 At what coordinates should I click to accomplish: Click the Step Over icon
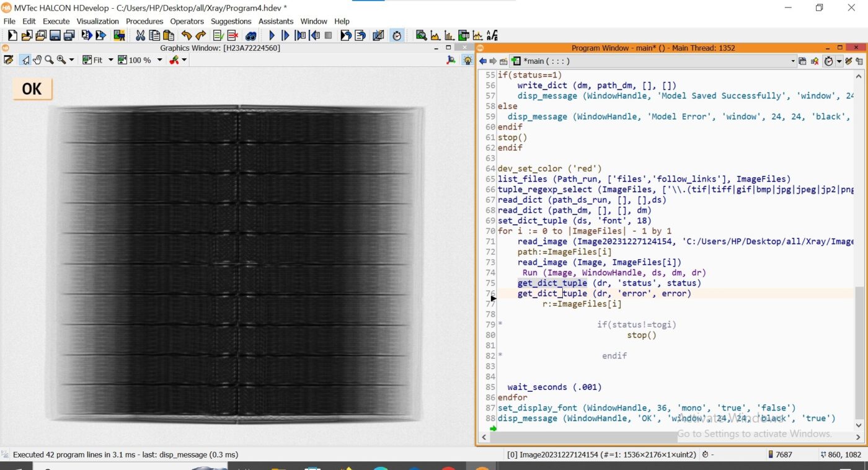click(285, 35)
